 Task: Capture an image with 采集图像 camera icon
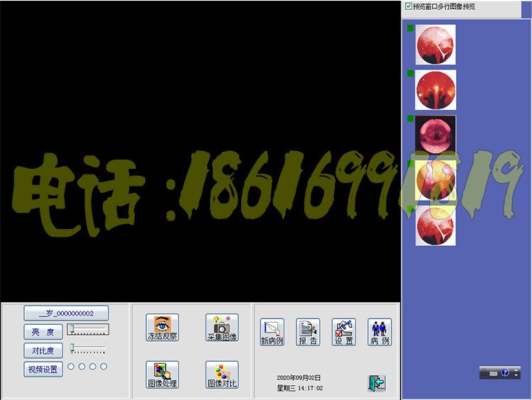tap(222, 327)
